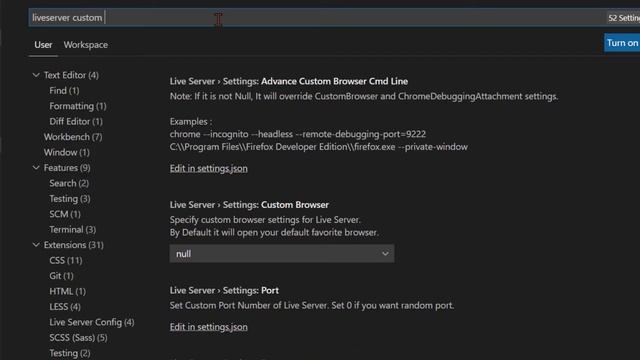Collapse the Features tree section

click(36, 168)
